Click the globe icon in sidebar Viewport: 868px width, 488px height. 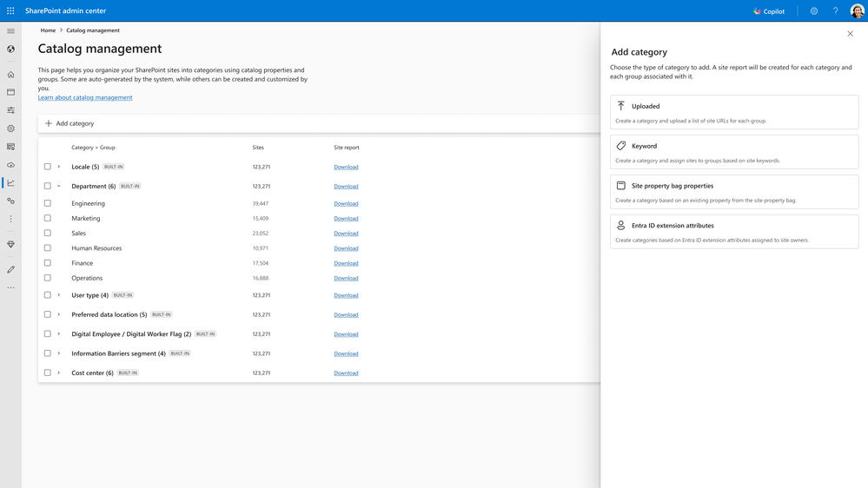(10, 49)
